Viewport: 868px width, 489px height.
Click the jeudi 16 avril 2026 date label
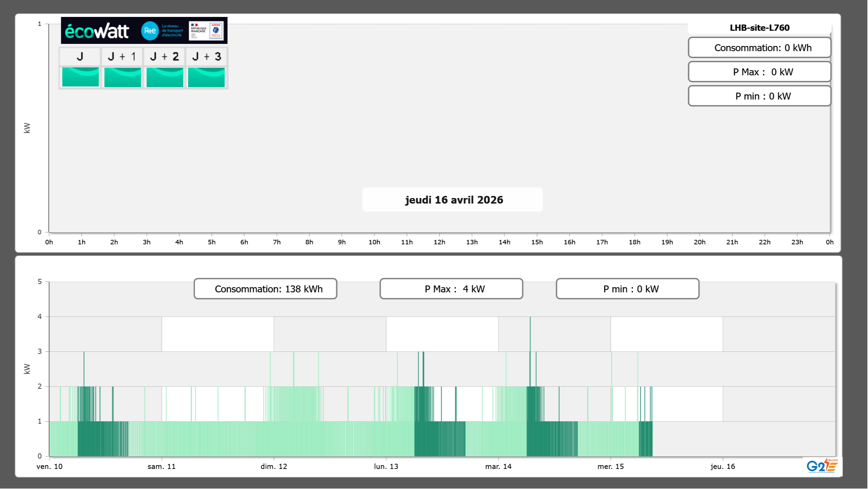[x=454, y=200]
